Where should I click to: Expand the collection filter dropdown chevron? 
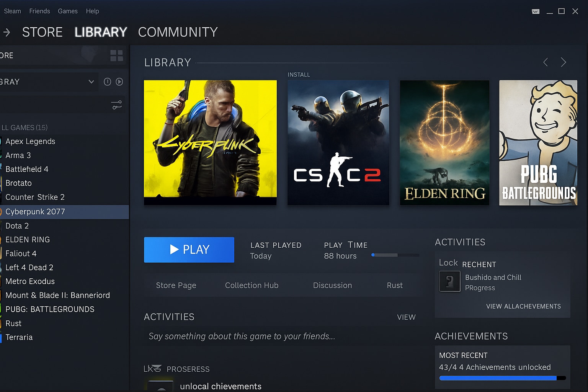coord(91,82)
